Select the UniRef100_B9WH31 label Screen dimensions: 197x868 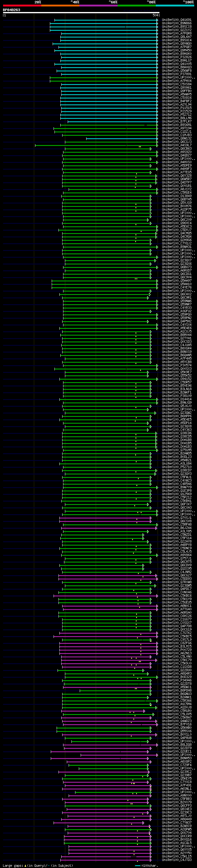pyautogui.click(x=177, y=247)
